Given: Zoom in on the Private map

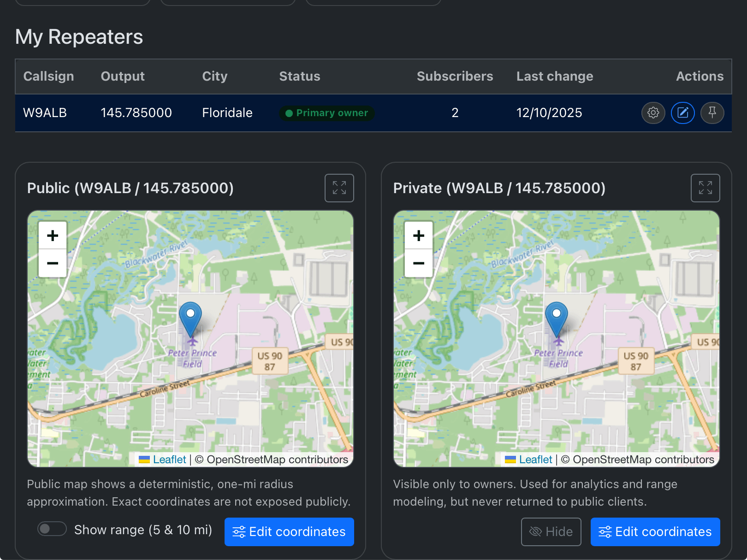Looking at the screenshot, I should tap(419, 236).
